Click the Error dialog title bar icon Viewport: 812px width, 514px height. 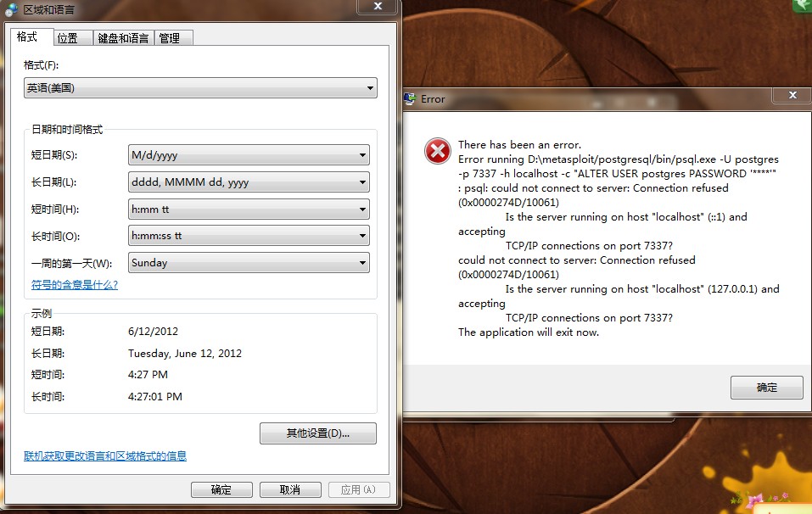[x=410, y=98]
